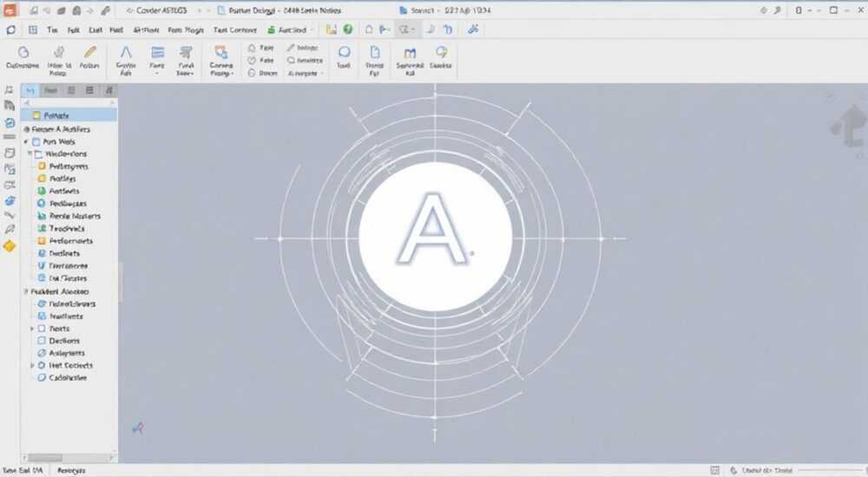Expand the "Het Codects" tree node
Viewport: 868px width, 477px height.
(x=32, y=366)
